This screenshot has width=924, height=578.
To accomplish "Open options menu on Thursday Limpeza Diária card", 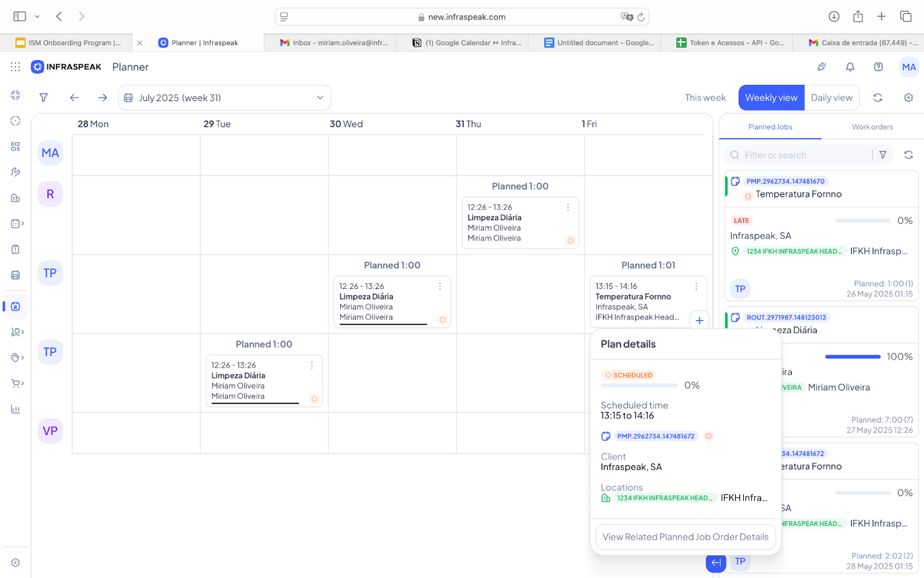I will tap(568, 208).
